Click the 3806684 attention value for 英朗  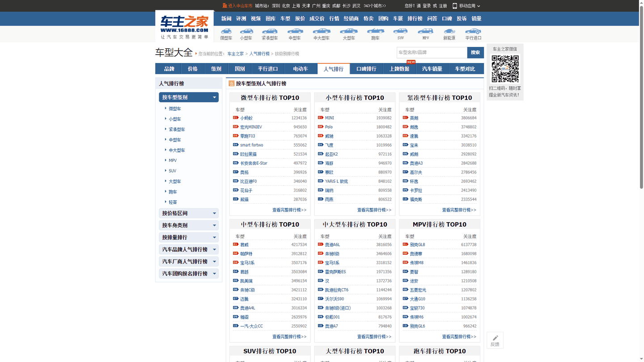coord(469,118)
